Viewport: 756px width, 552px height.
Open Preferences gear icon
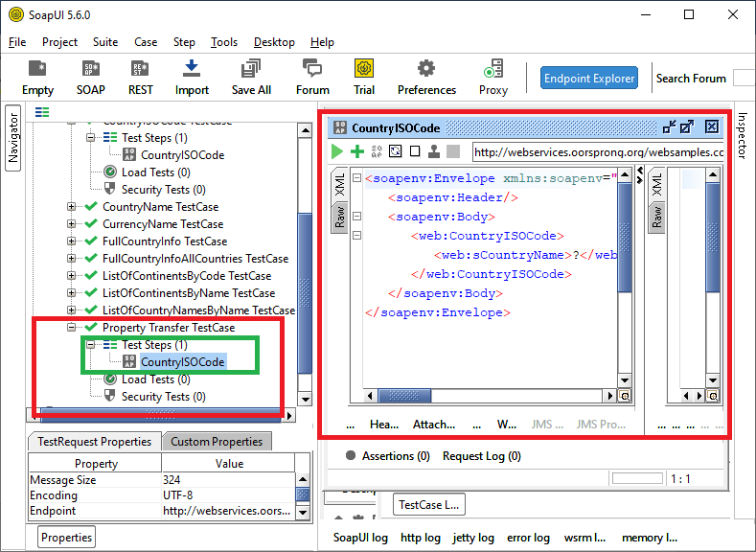point(426,78)
